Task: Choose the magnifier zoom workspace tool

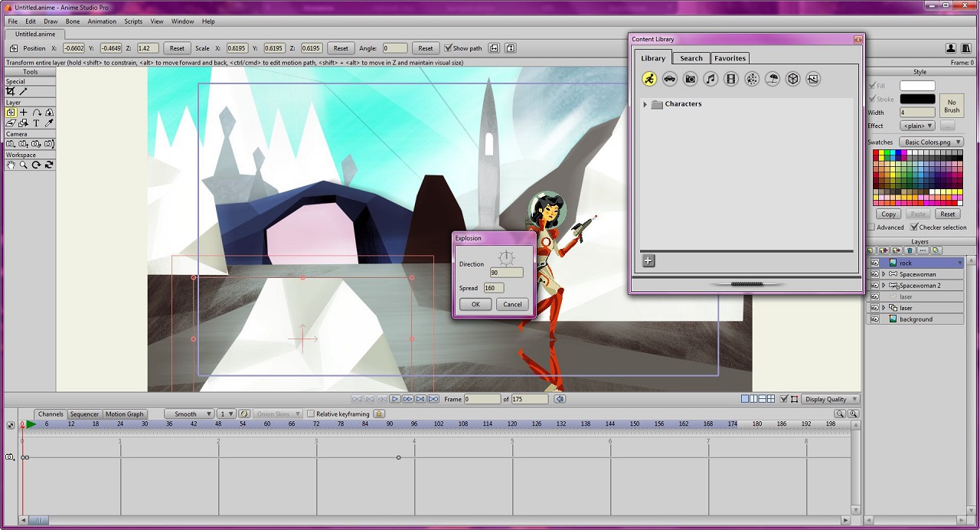Action: point(24,165)
